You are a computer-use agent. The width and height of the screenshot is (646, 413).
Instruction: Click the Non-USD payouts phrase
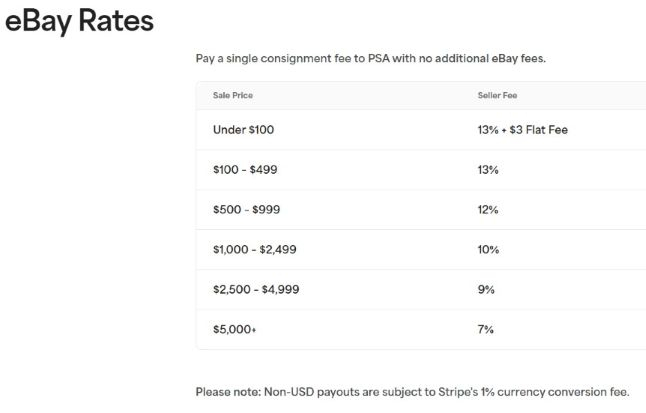pyautogui.click(x=300, y=392)
